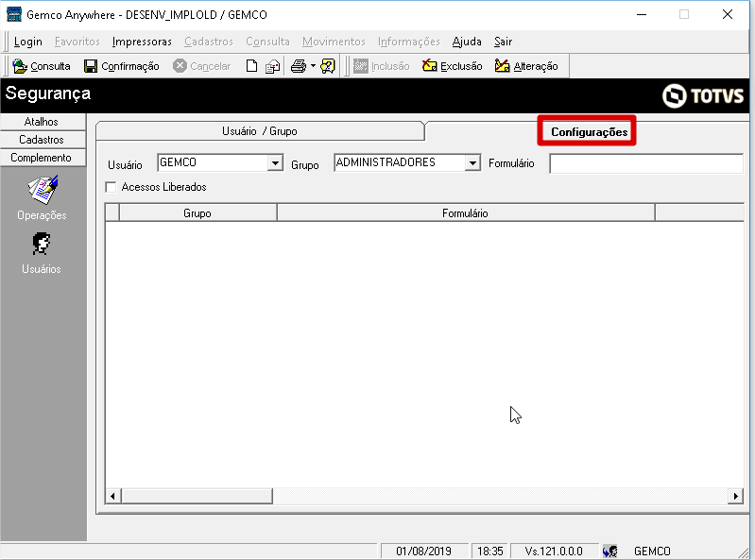The height and width of the screenshot is (560, 755).
Task: Open the Movimentos menu
Action: click(334, 42)
